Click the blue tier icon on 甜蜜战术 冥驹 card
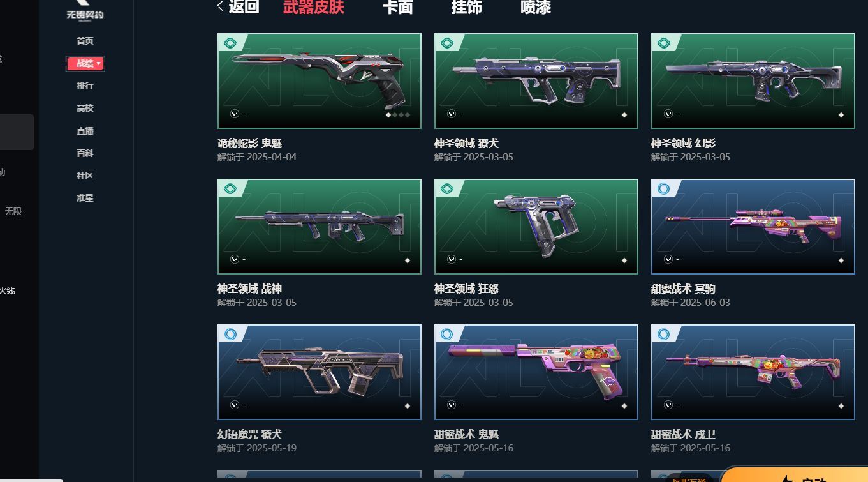Image resolution: width=868 pixels, height=482 pixels. click(664, 189)
